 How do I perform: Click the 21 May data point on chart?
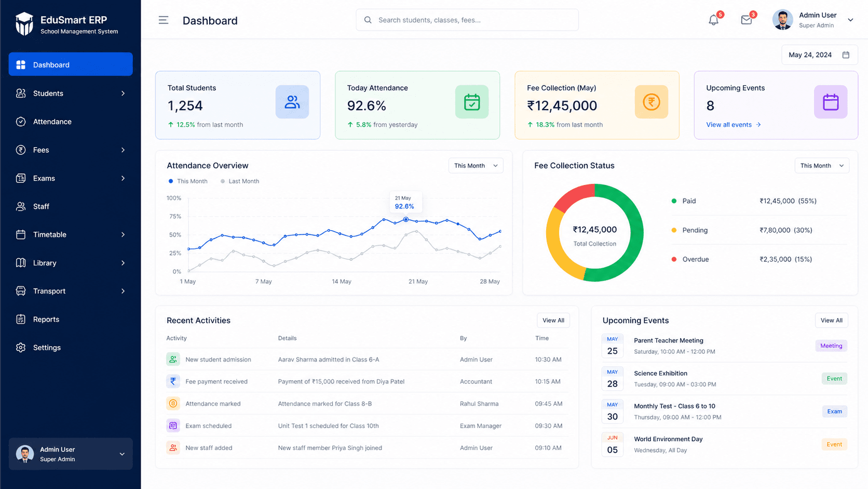(x=406, y=220)
